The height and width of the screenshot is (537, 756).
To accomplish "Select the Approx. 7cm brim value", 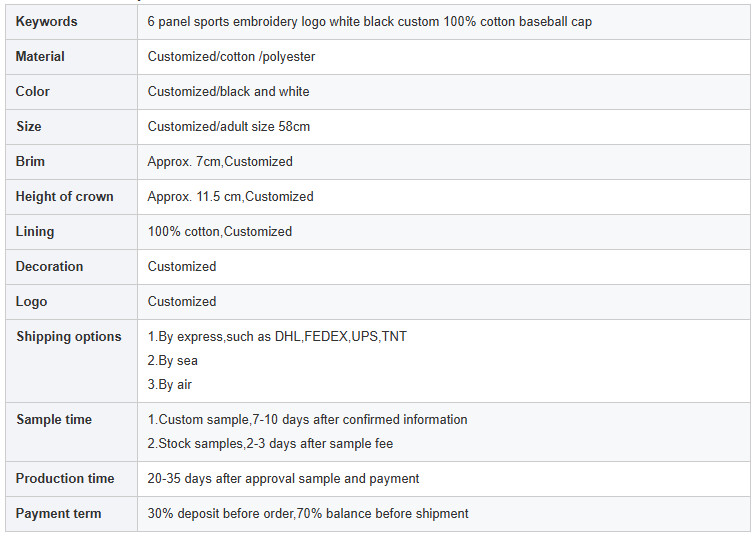I will (x=220, y=162).
